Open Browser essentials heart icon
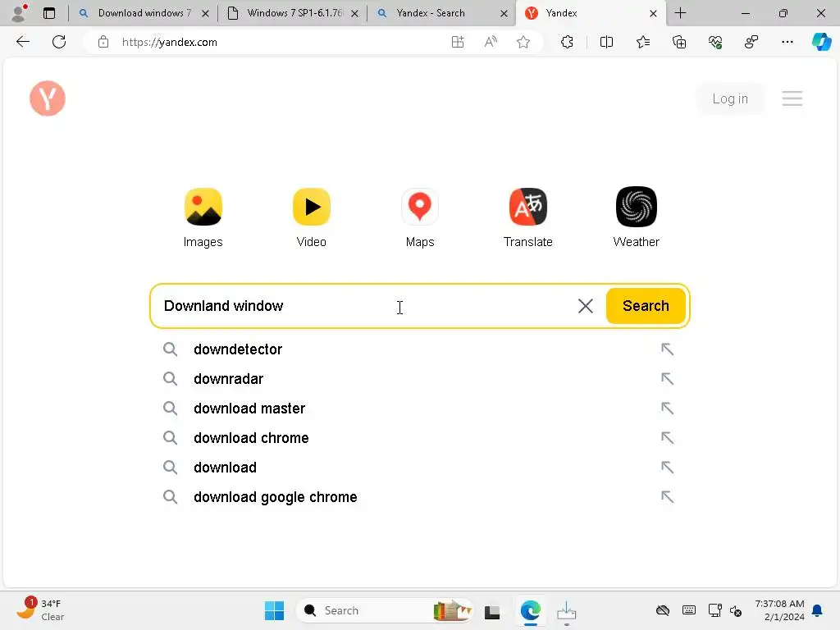Screen dimensions: 840x630 pyautogui.click(x=715, y=42)
